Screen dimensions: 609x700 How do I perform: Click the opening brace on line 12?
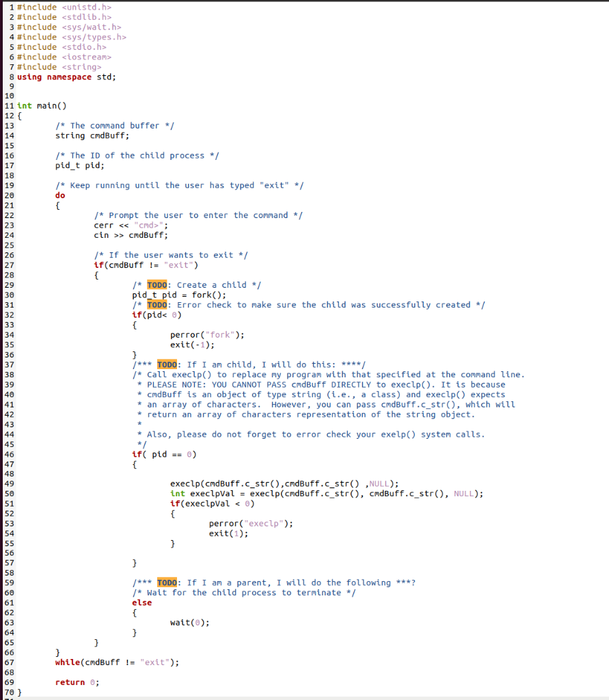click(x=19, y=116)
